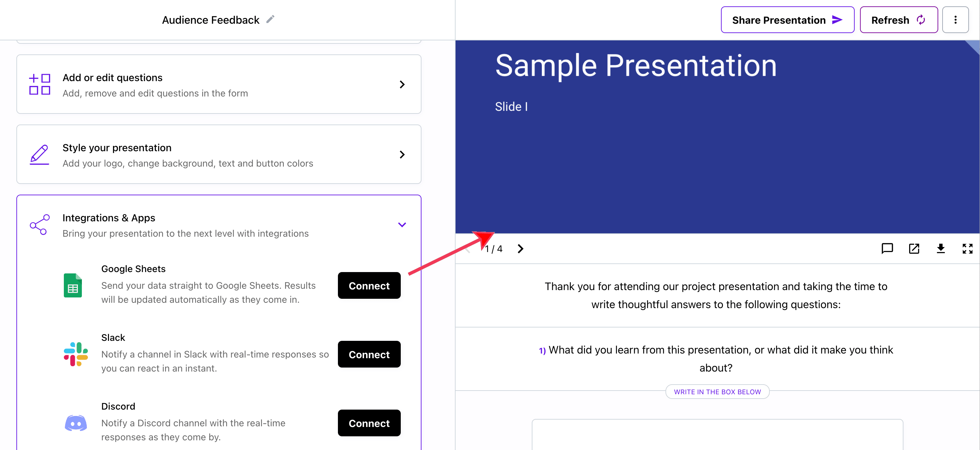Connect Slack integration
The width and height of the screenshot is (980, 450).
click(x=369, y=355)
